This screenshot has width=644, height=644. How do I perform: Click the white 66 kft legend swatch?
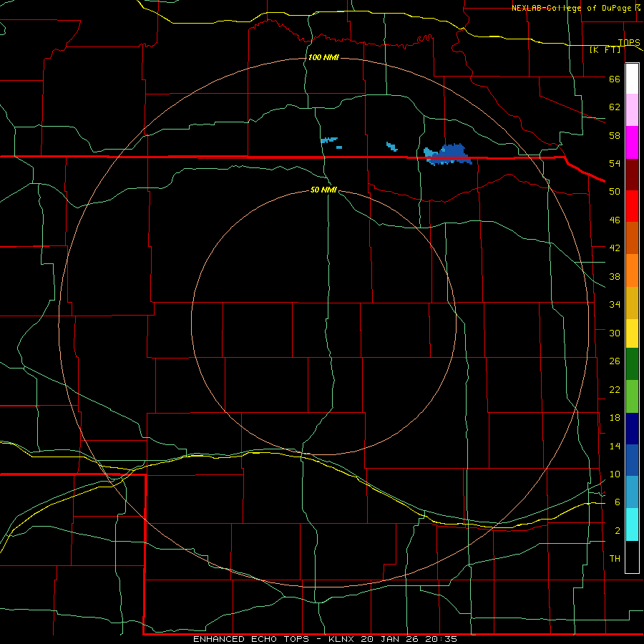pos(632,79)
